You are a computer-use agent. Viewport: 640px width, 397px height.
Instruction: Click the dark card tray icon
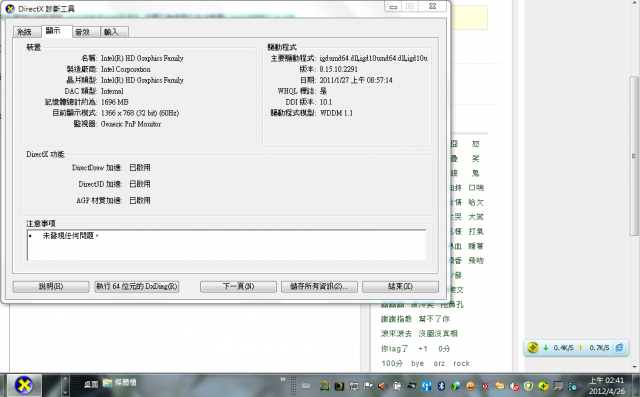[x=412, y=386]
